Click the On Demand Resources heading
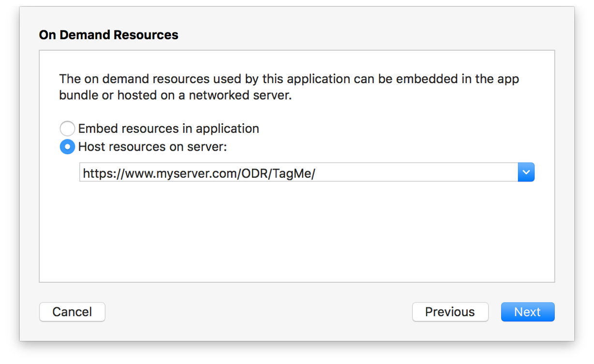The width and height of the screenshot is (594, 364). (x=108, y=35)
